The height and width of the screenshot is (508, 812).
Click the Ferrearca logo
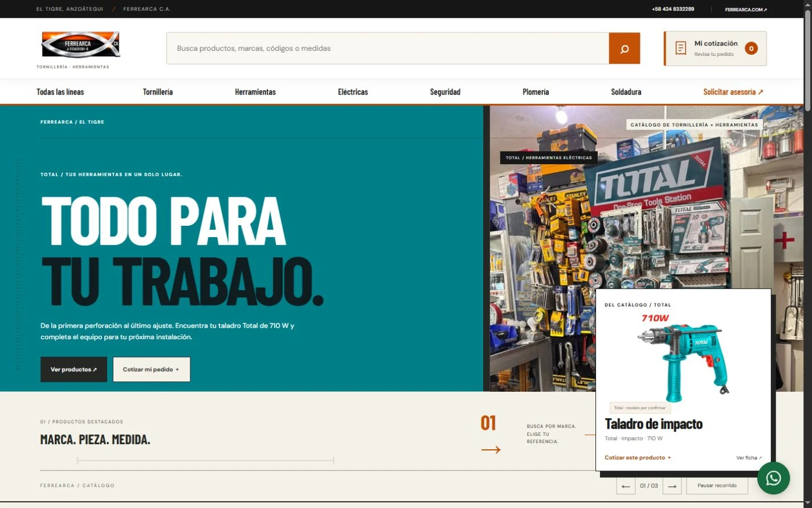[x=80, y=44]
